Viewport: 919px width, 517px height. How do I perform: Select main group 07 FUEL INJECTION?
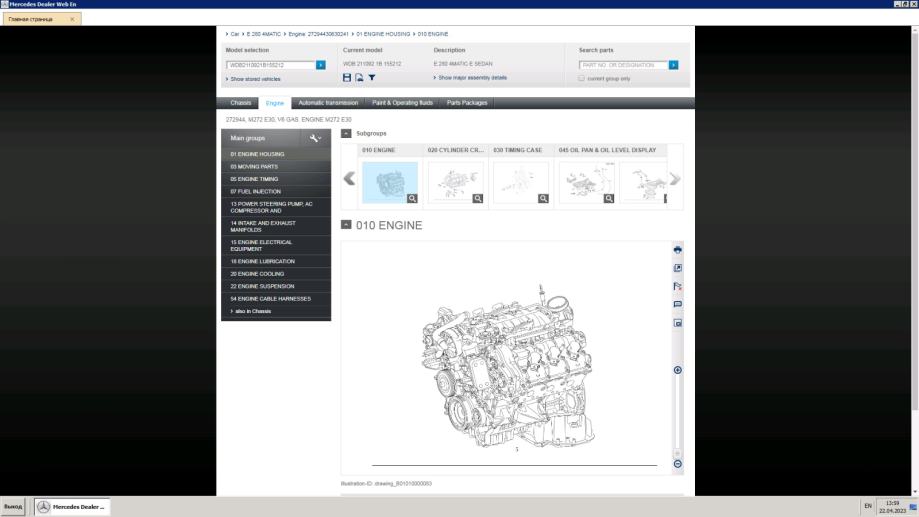276,191
